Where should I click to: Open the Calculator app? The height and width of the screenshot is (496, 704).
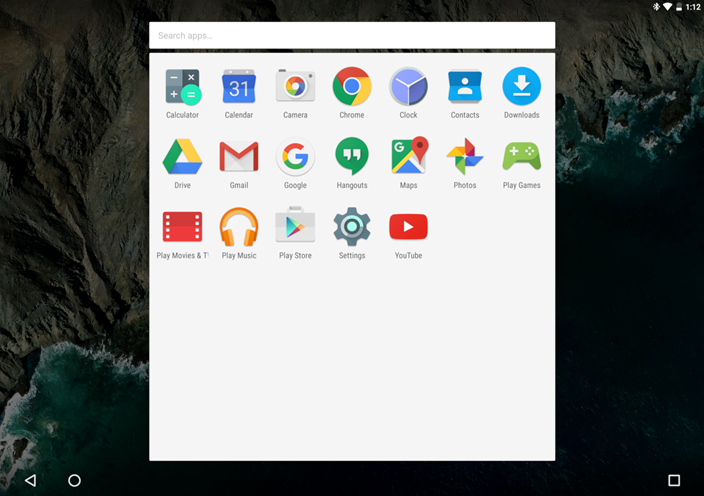coord(182,87)
